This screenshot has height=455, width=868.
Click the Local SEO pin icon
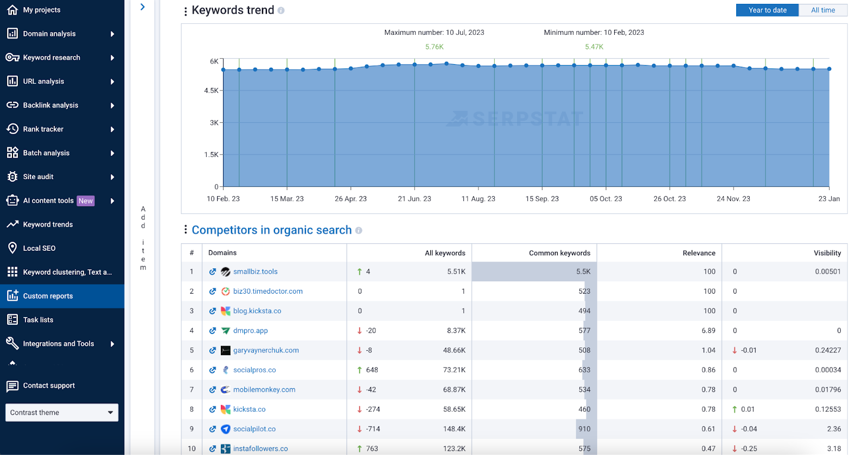(12, 248)
